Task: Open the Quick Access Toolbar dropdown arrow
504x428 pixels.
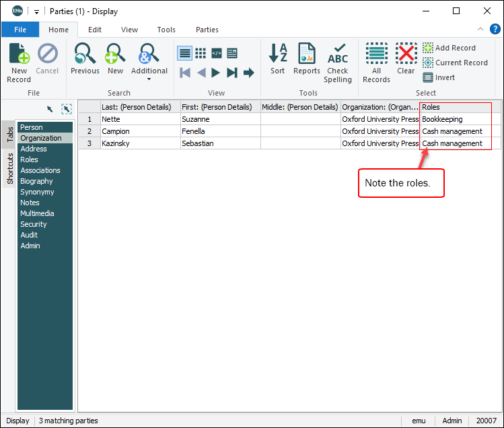Action: click(36, 11)
